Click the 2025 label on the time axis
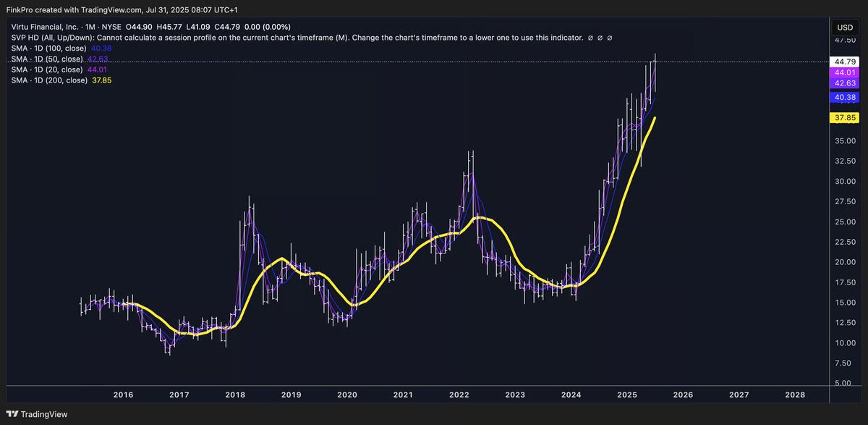This screenshot has height=425, width=868. [628, 395]
